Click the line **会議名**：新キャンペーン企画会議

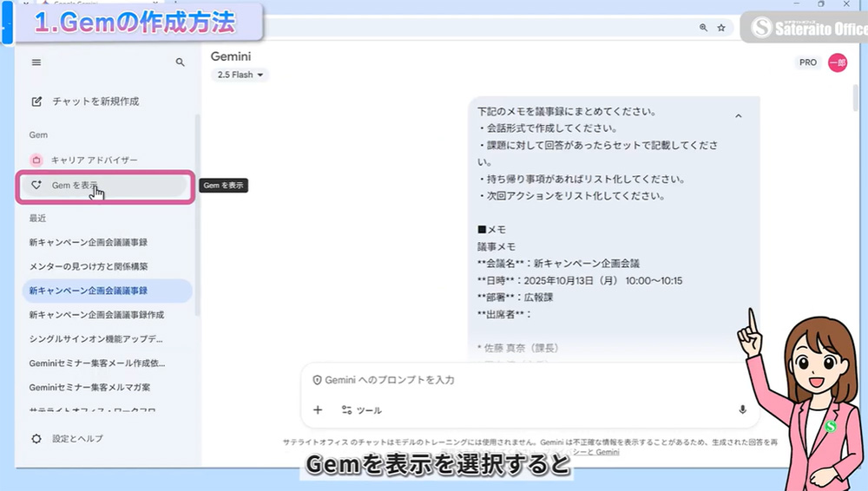558,264
